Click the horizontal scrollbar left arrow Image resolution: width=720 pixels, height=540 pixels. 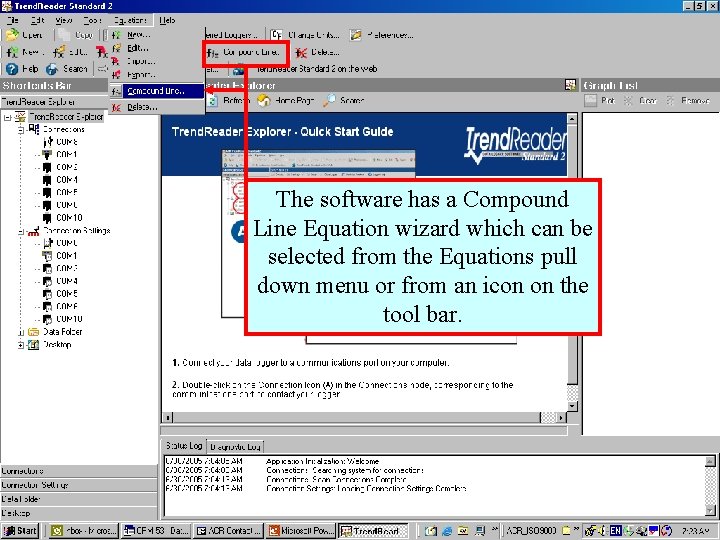(x=168, y=417)
